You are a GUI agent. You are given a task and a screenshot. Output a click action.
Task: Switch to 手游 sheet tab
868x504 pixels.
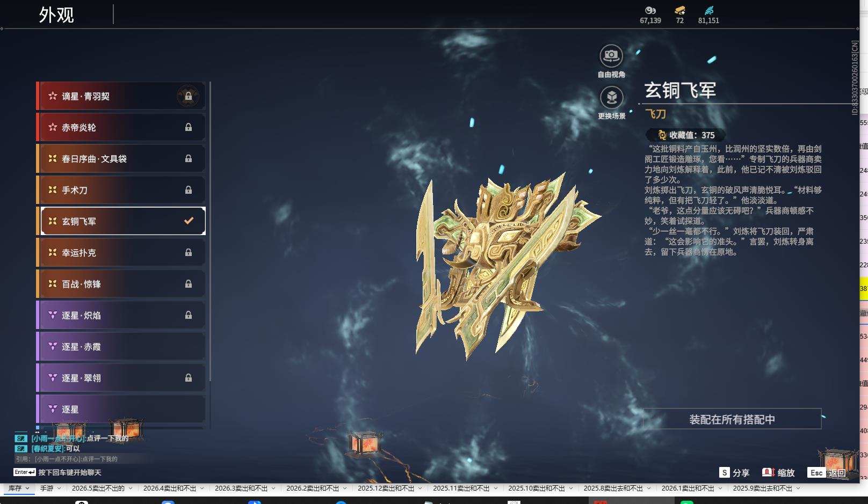point(47,488)
